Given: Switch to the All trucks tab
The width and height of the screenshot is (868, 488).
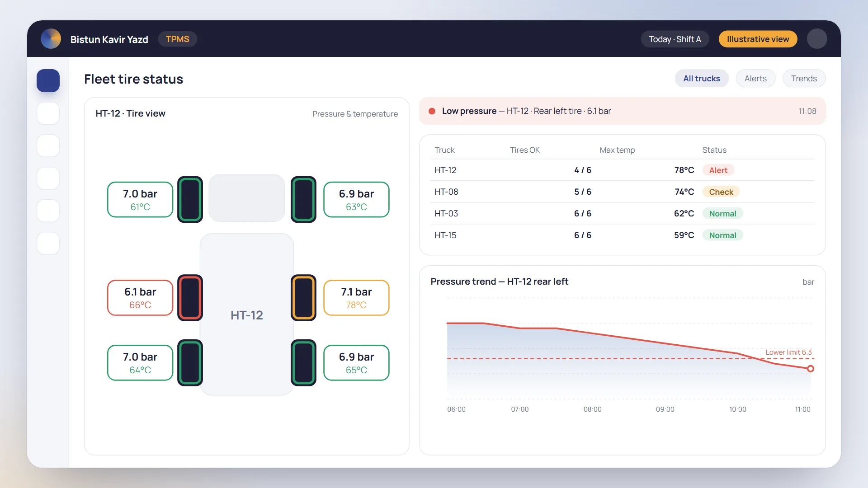Looking at the screenshot, I should pyautogui.click(x=701, y=78).
